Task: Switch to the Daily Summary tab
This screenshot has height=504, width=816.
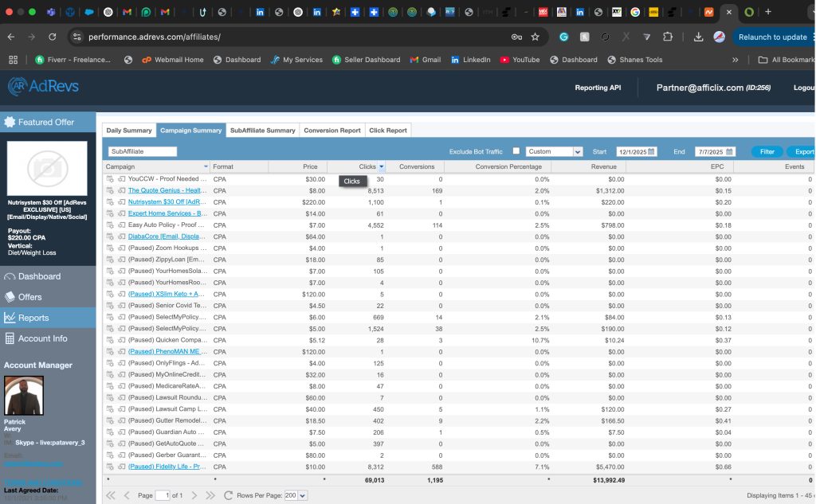Action: 128,131
